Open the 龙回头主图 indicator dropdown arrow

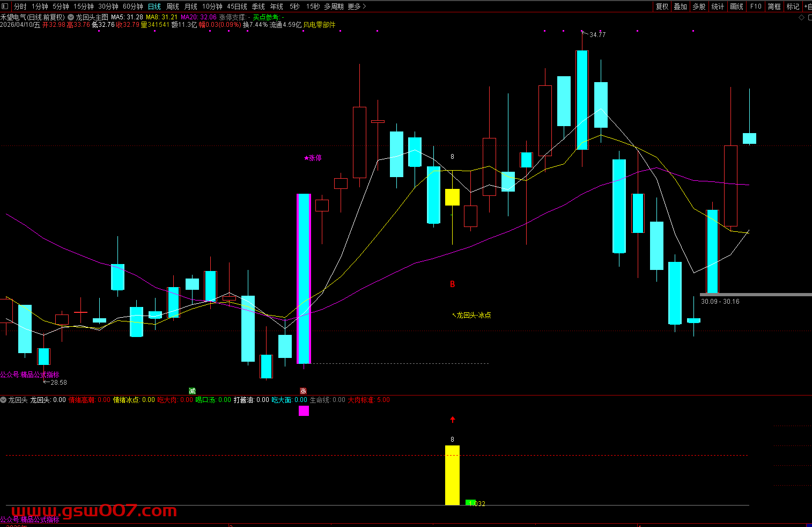[x=71, y=17]
